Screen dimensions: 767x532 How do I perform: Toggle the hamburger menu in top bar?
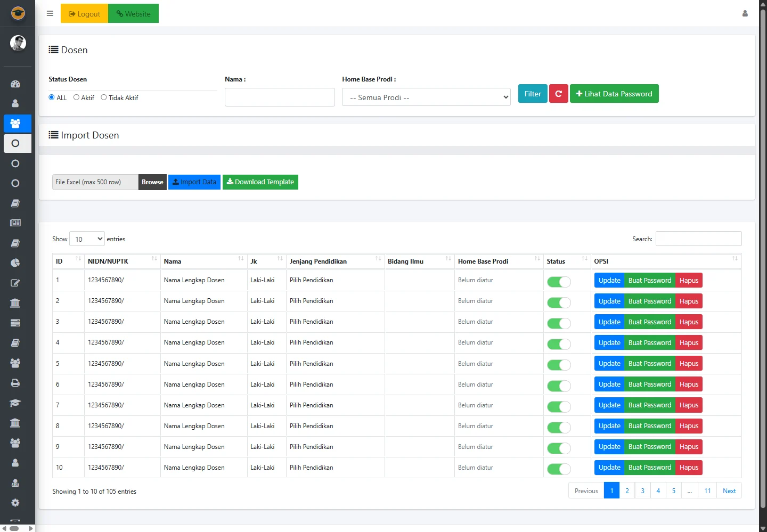pyautogui.click(x=50, y=14)
